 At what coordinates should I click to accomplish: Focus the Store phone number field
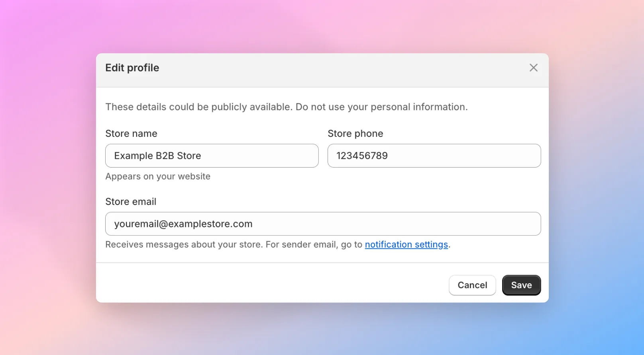[x=434, y=156]
